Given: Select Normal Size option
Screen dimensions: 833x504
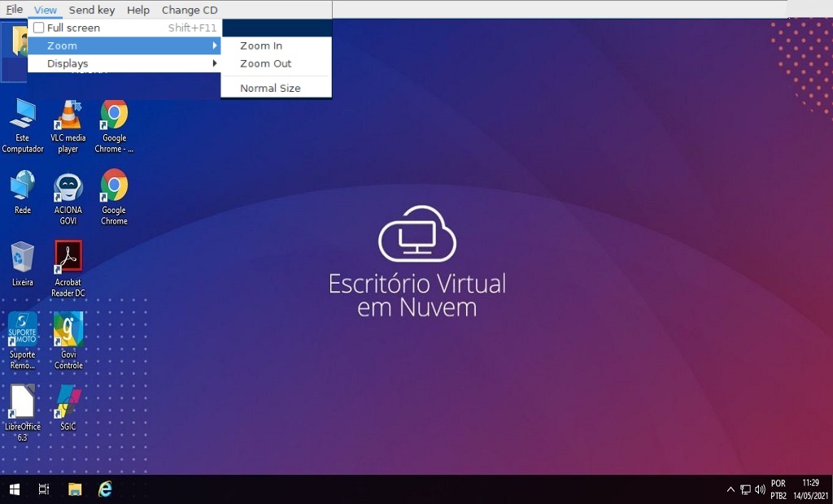Looking at the screenshot, I should [x=270, y=88].
